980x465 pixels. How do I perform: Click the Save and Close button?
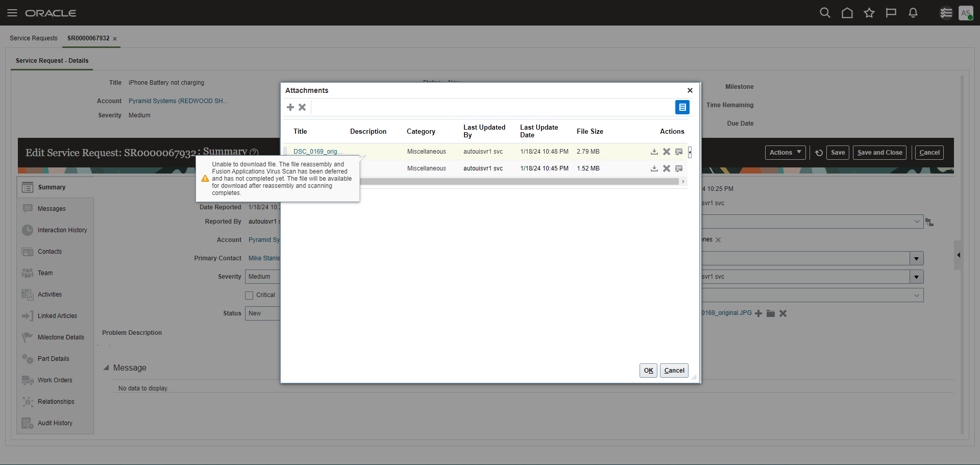click(879, 152)
